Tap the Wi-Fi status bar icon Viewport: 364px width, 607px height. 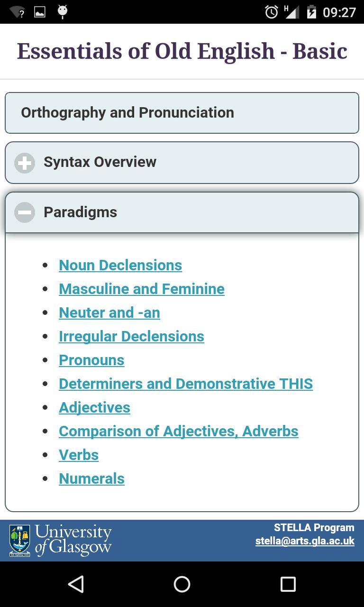[x=17, y=12]
